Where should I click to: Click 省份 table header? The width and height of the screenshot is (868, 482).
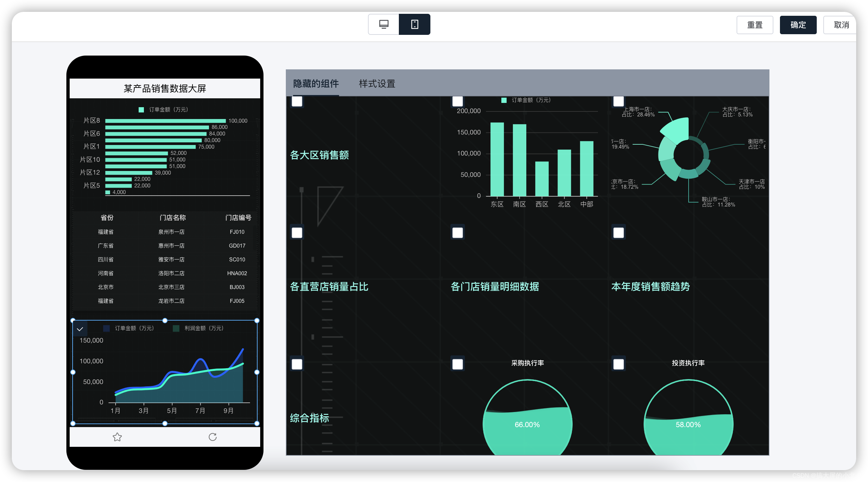[107, 218]
